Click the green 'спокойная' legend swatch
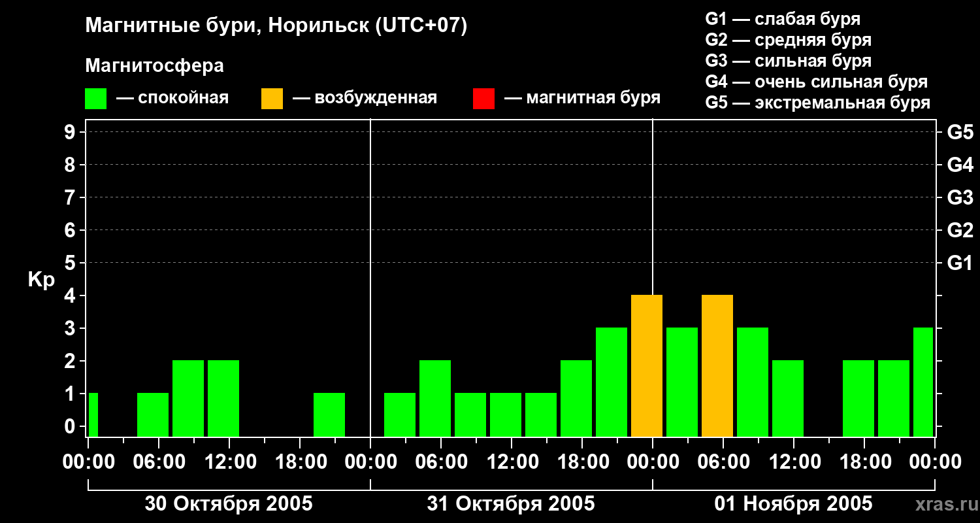This screenshot has height=523, width=980. coord(95,99)
